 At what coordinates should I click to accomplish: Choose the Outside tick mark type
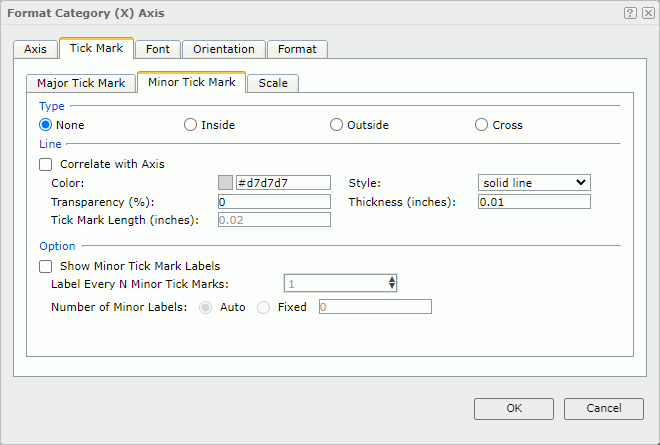(336, 125)
